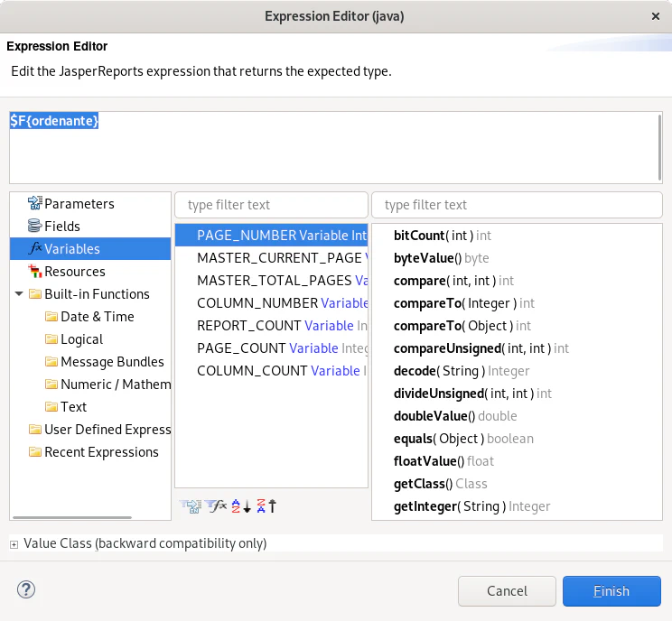Click the variables list filter text box

pyautogui.click(x=271, y=205)
